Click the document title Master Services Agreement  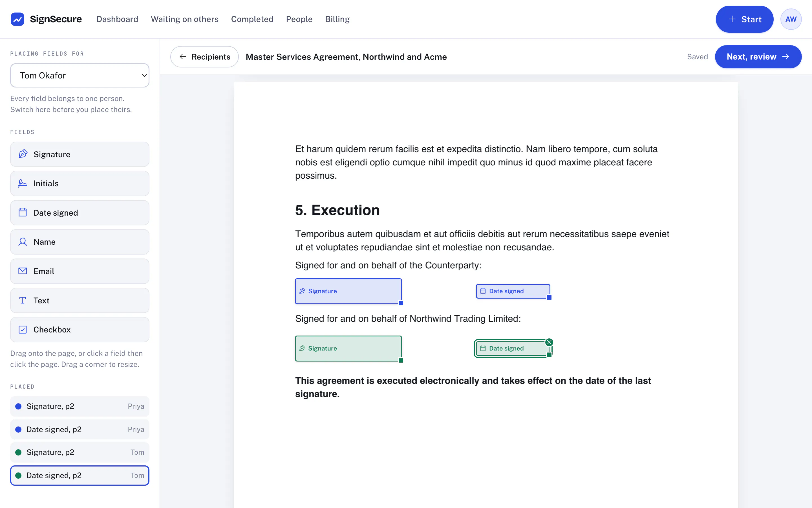346,57
